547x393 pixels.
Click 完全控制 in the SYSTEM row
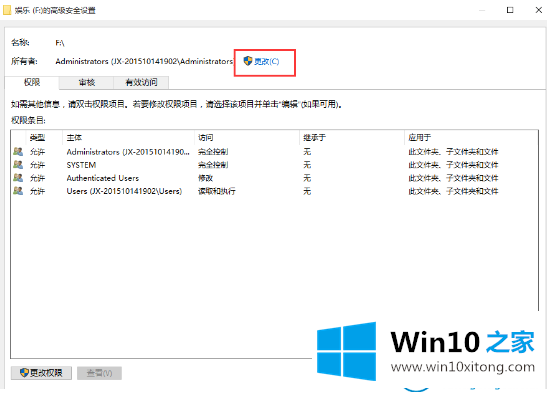click(213, 165)
